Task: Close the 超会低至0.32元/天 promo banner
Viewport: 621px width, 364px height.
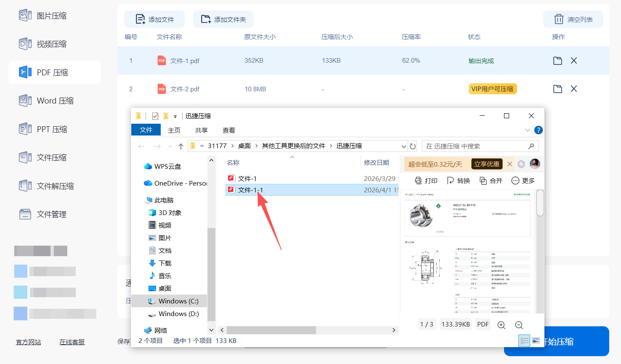Action: 510,164
